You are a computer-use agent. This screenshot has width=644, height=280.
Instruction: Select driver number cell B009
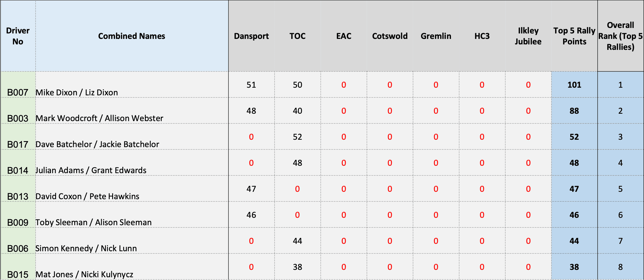pos(18,215)
